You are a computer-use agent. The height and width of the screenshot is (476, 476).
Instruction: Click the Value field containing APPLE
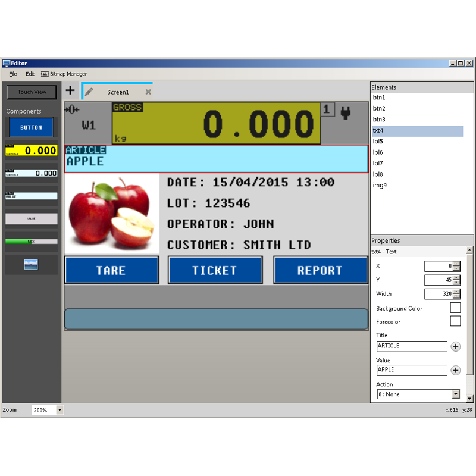(x=412, y=370)
